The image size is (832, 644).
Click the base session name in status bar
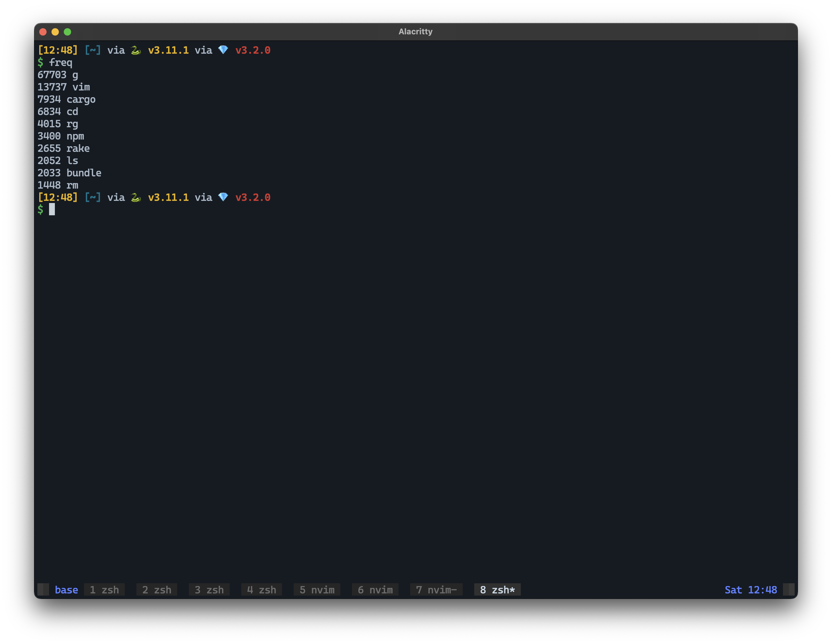[66, 590]
